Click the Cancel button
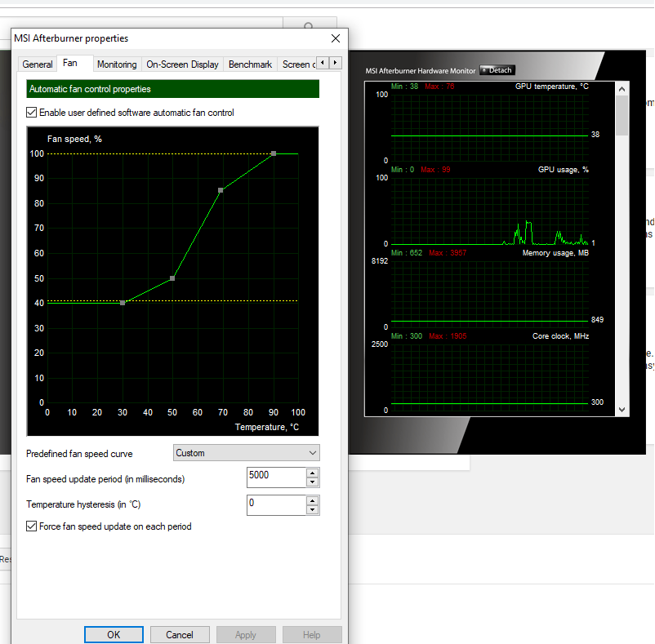655x644 pixels. (x=180, y=635)
